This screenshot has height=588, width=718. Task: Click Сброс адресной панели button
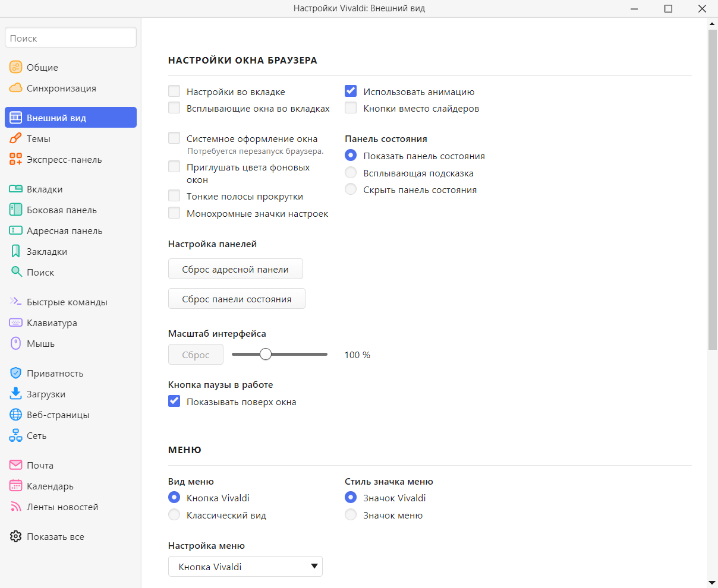(x=235, y=269)
